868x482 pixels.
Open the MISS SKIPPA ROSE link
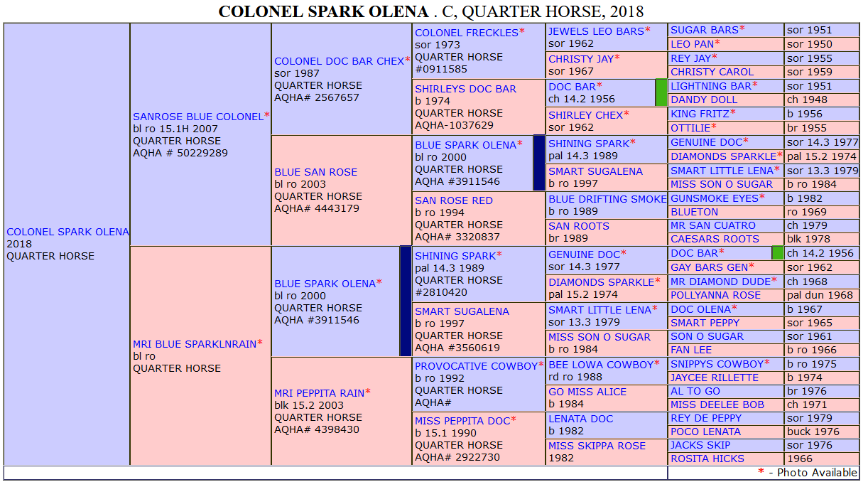(x=597, y=446)
